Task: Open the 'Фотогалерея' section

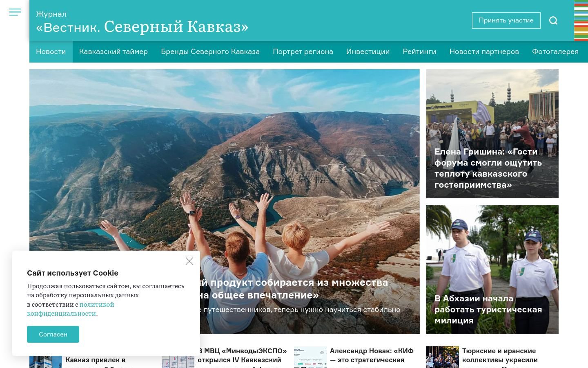Action: (x=555, y=52)
